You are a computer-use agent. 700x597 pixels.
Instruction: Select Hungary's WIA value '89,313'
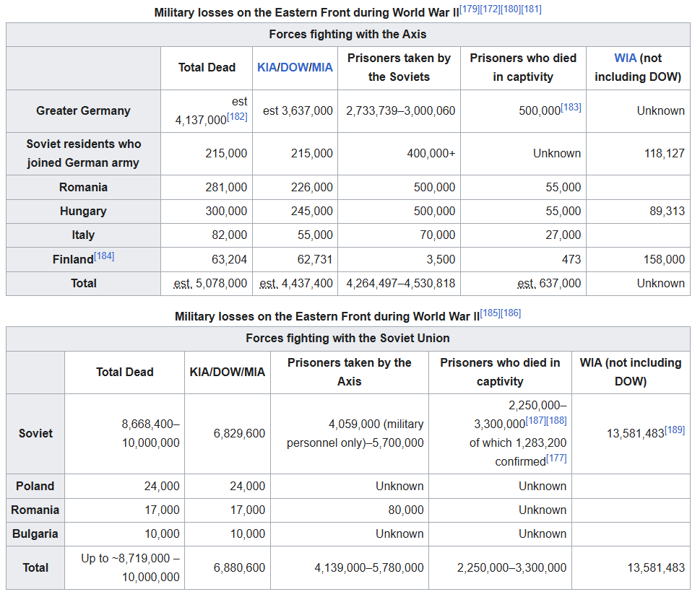(667, 211)
